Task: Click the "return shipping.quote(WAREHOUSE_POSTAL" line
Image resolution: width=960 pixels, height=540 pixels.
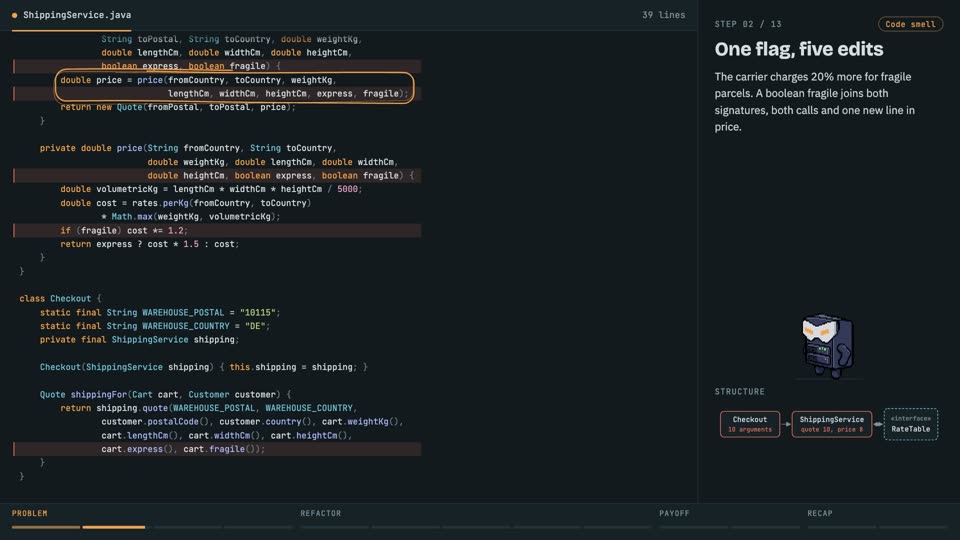Action: pos(209,408)
